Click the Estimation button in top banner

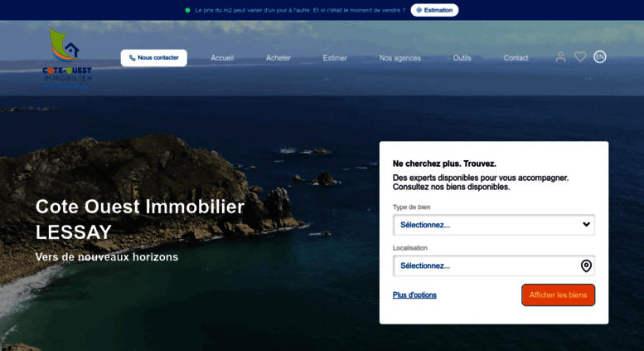click(x=434, y=10)
